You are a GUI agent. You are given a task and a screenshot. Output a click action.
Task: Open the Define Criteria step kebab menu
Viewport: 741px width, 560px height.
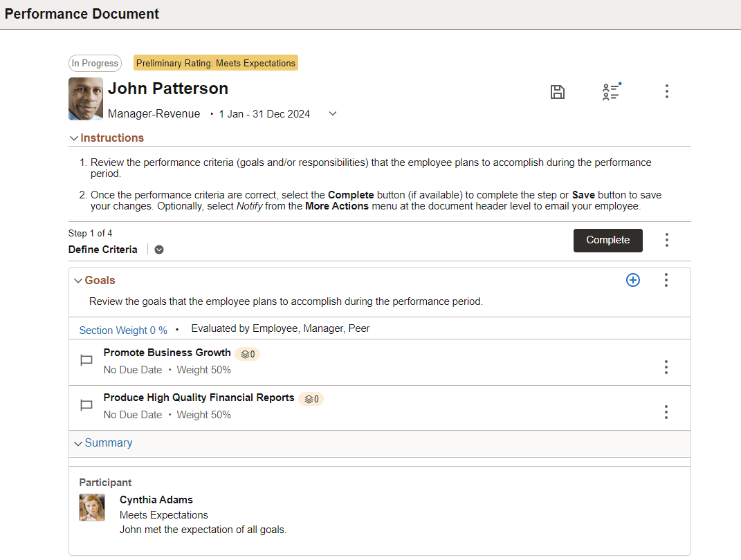click(666, 240)
